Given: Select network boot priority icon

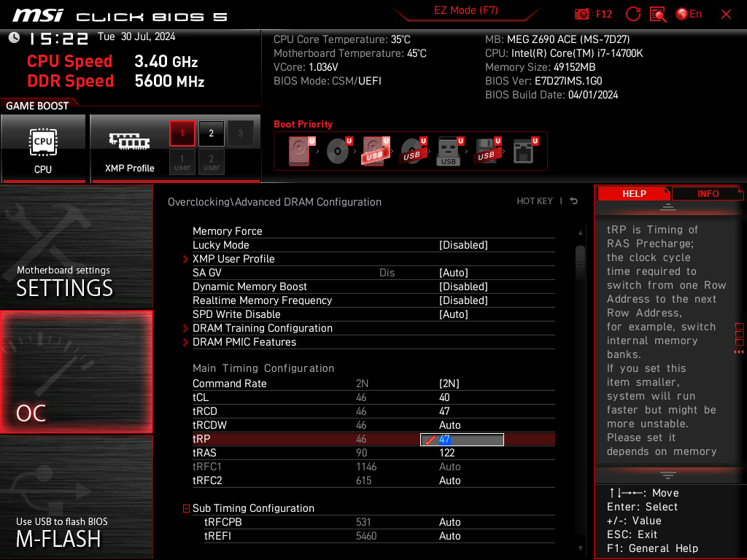Looking at the screenshot, I should coord(525,151).
